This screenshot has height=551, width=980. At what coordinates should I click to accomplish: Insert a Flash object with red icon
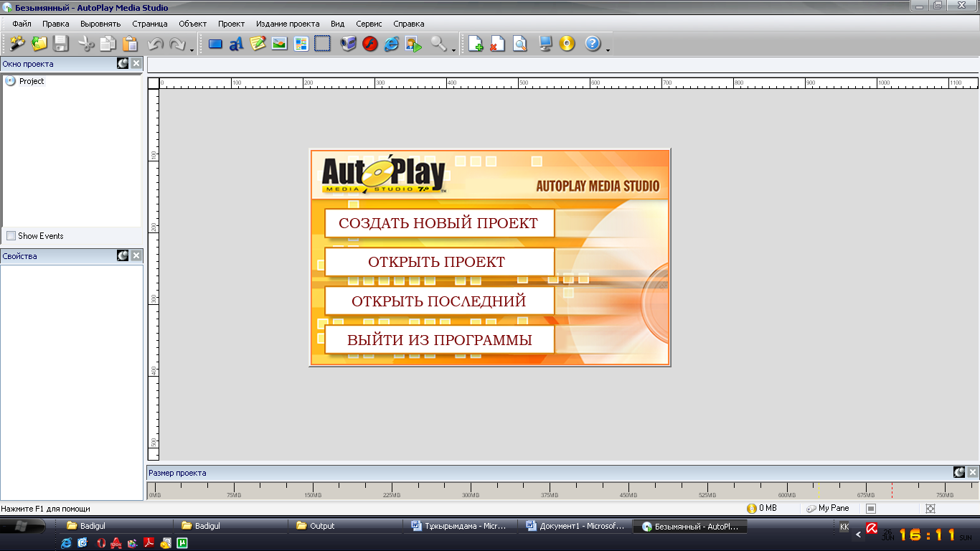tap(370, 44)
